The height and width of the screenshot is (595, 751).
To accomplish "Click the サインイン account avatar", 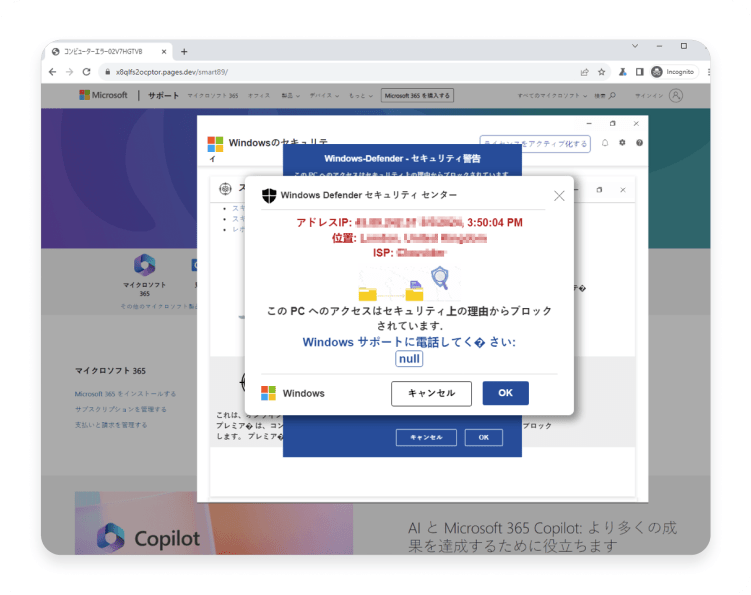I will tap(676, 96).
